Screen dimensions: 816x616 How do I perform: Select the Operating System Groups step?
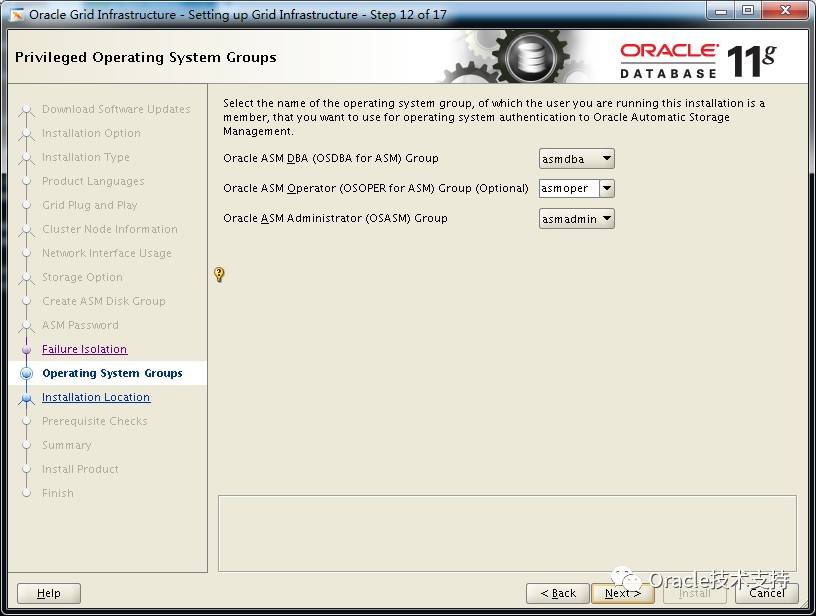pos(112,373)
